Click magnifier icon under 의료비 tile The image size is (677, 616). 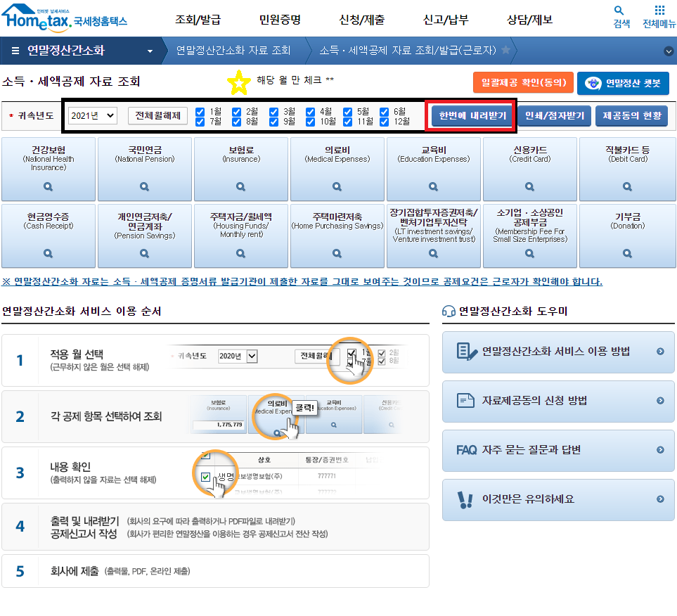(337, 187)
